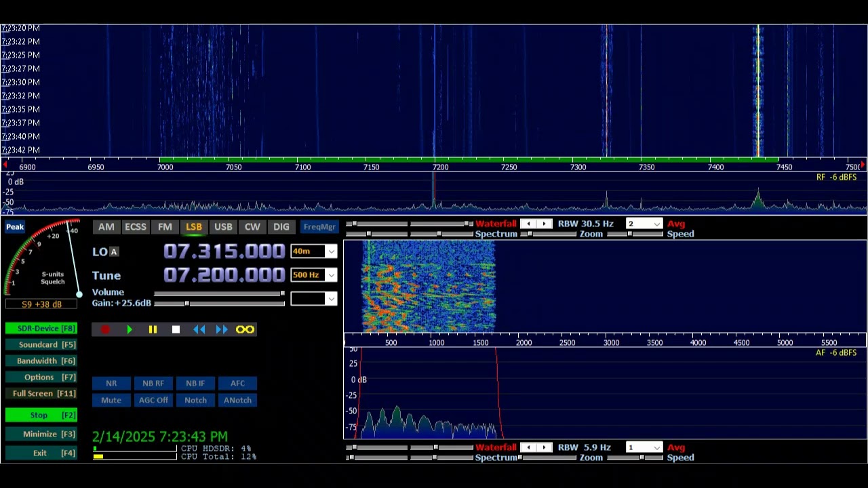The height and width of the screenshot is (488, 868).
Task: Click 7250 on RF frequency scale
Action: click(x=509, y=167)
